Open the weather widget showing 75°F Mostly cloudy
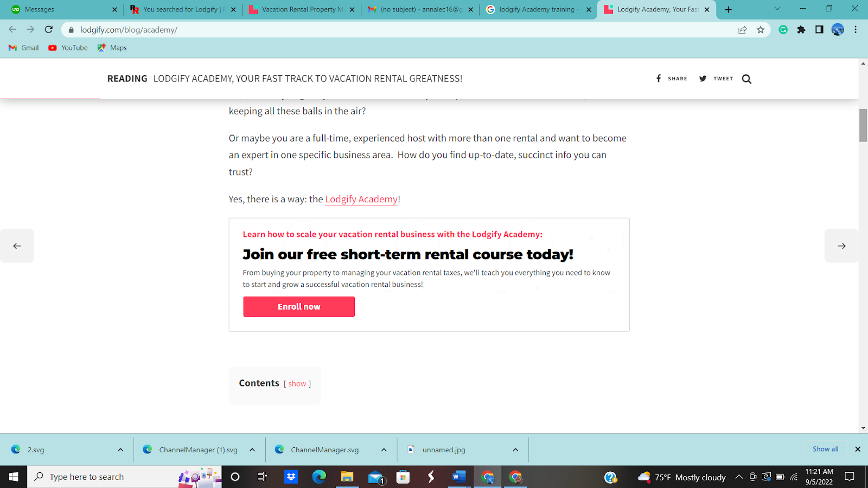This screenshot has width=868, height=488. coord(682,477)
